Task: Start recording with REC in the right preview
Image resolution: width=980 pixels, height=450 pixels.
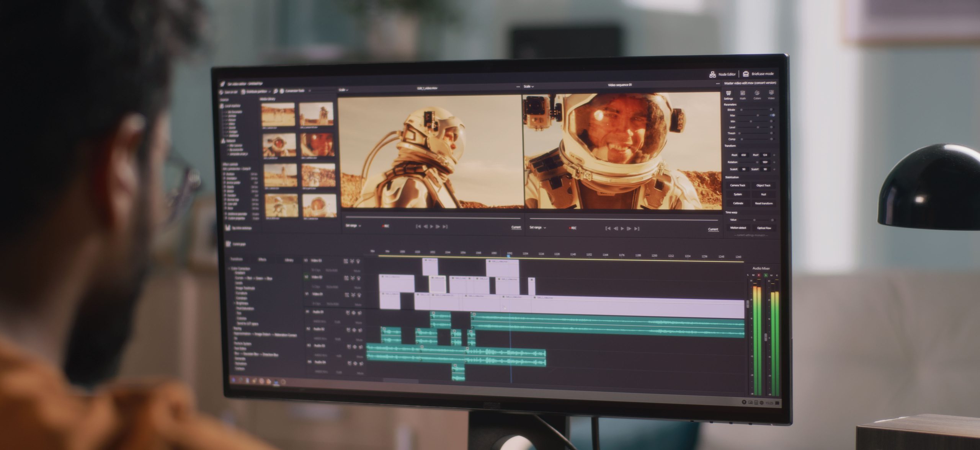Action: [573, 228]
